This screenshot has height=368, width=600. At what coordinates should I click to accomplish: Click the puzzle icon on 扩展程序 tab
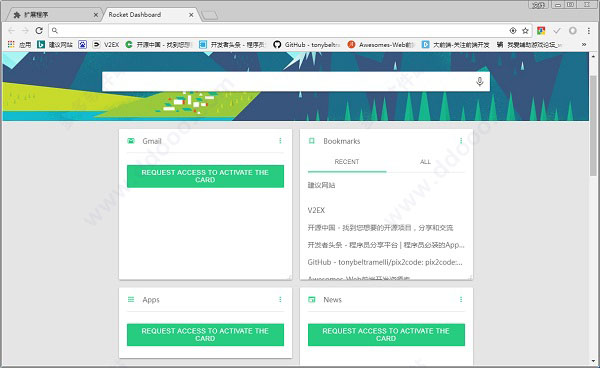click(17, 15)
